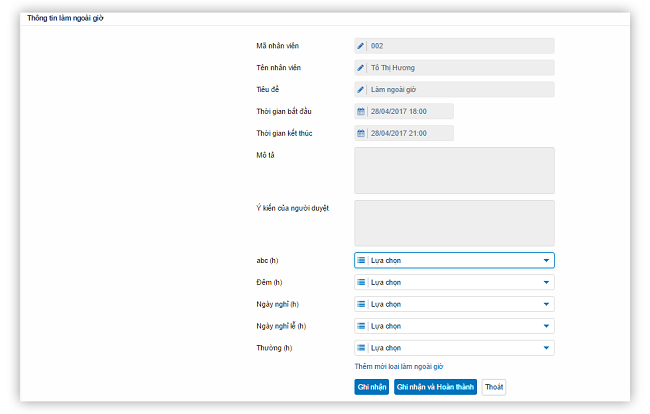Click the Ghi nhận button

click(x=371, y=387)
